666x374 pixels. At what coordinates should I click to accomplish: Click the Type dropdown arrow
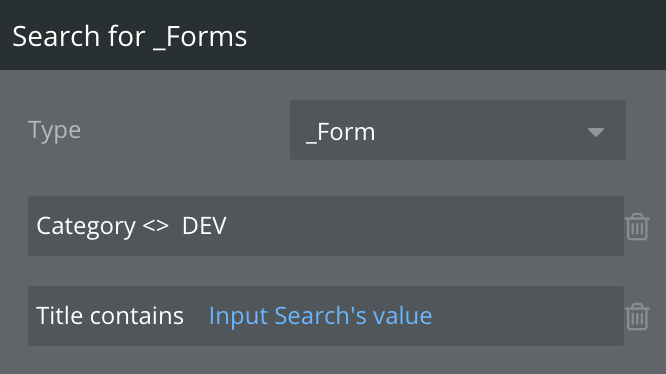[595, 132]
